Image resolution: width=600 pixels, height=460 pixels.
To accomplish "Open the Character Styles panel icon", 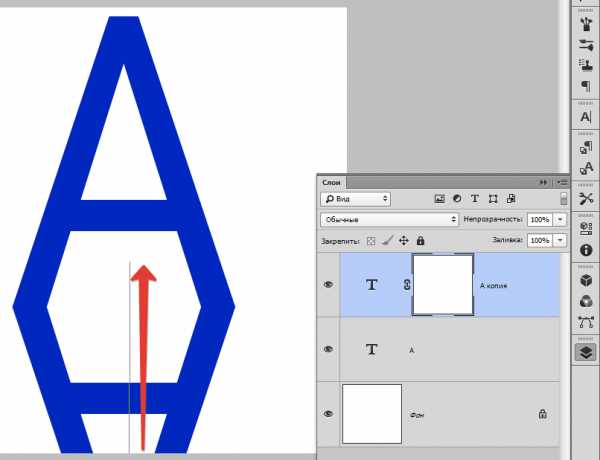I will [x=585, y=168].
